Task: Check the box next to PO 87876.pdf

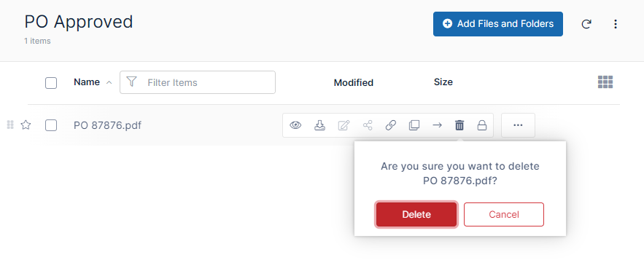Action: 51,125
